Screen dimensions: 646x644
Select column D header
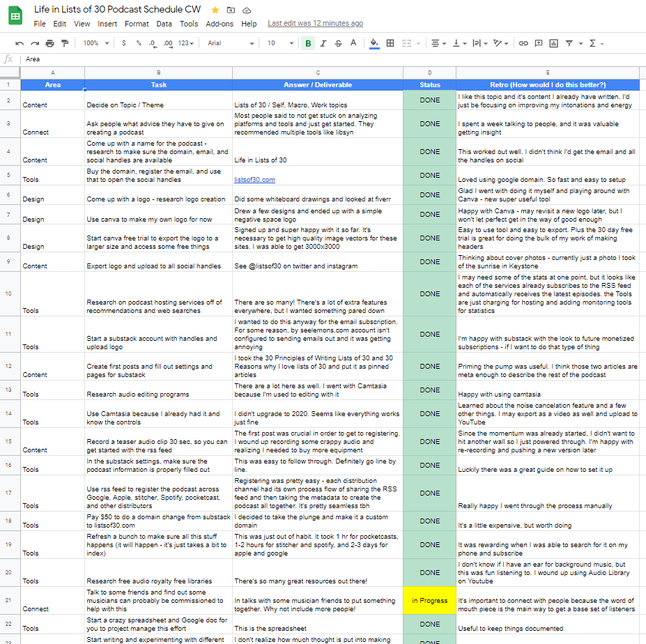[x=430, y=72]
